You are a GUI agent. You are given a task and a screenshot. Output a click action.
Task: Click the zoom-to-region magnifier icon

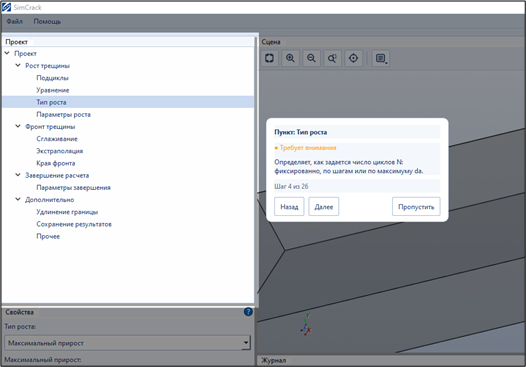click(332, 58)
